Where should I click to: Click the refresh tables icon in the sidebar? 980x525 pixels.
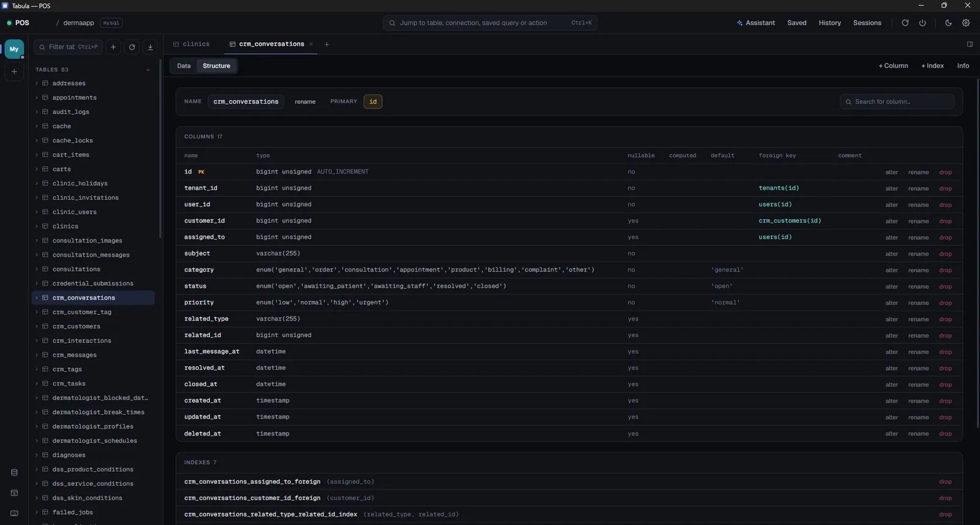click(x=132, y=47)
